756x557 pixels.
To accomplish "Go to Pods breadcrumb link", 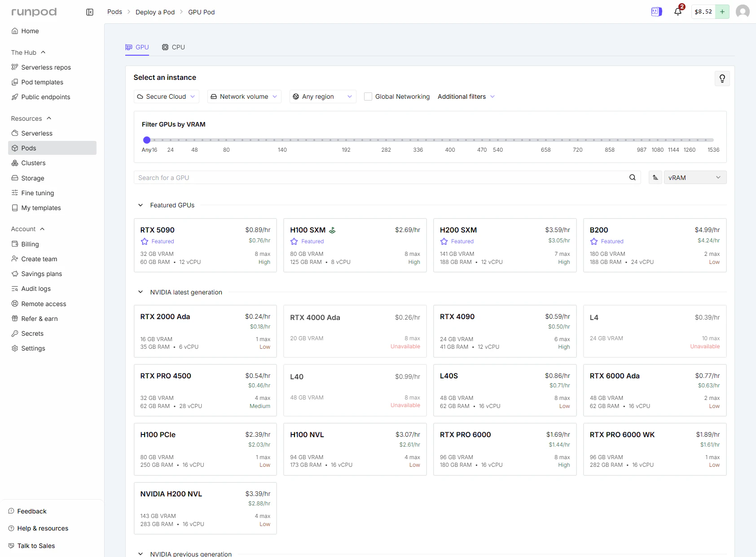I will 114,12.
